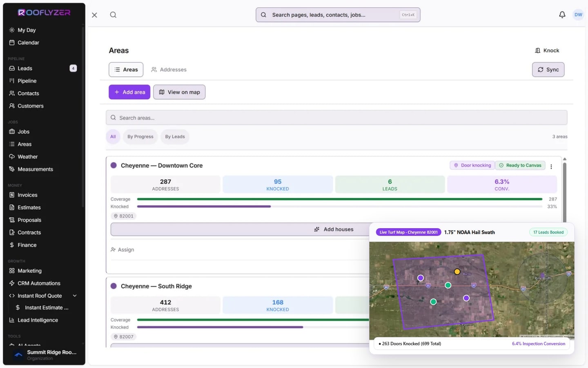This screenshot has width=588, height=368.
Task: Click the Knock button
Action: [x=547, y=50]
